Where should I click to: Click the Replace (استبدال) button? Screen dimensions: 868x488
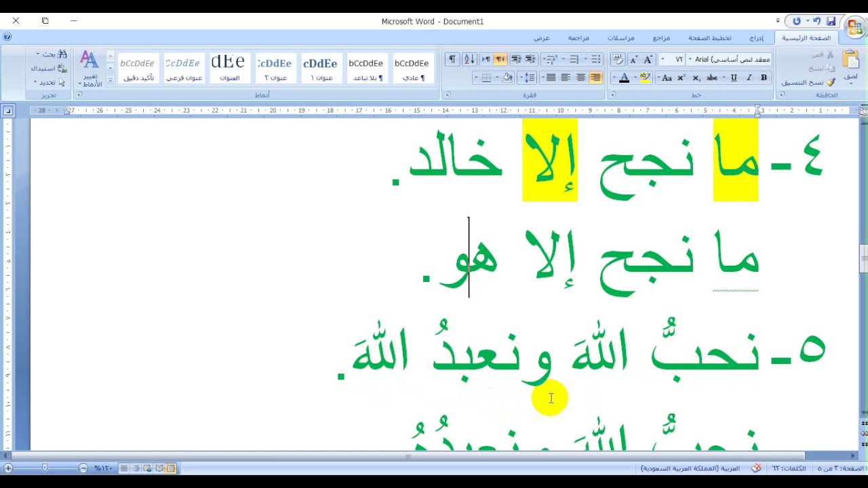tap(49, 68)
